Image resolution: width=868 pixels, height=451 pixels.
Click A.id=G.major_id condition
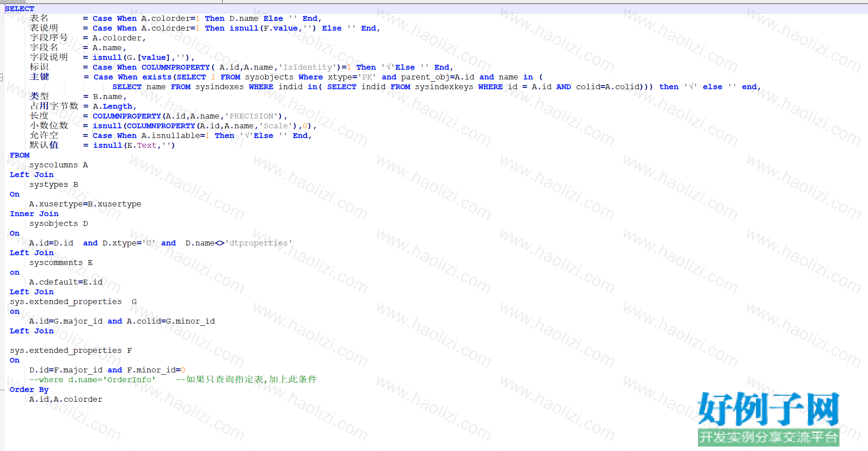click(66, 321)
